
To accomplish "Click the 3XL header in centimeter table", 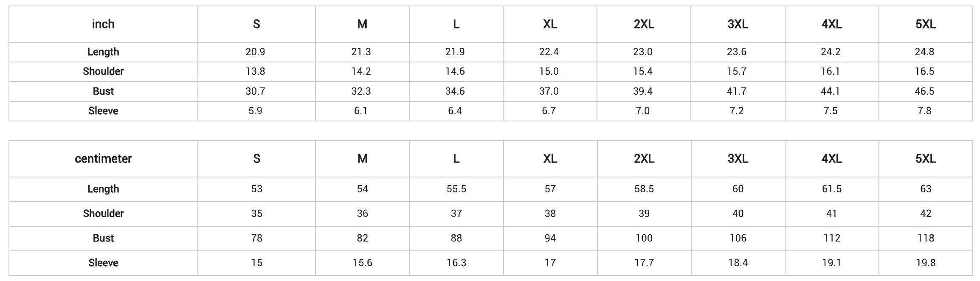I will (x=738, y=159).
